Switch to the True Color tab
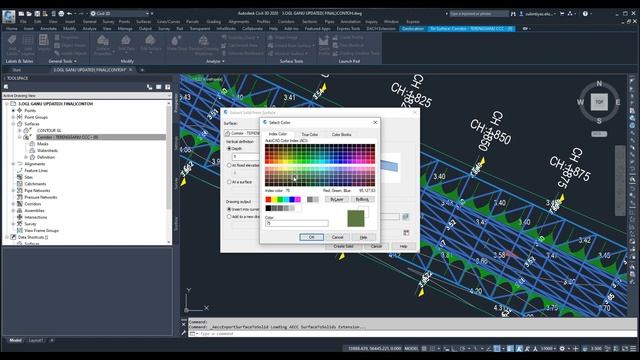Image resolution: width=640 pixels, height=360 pixels. (309, 134)
